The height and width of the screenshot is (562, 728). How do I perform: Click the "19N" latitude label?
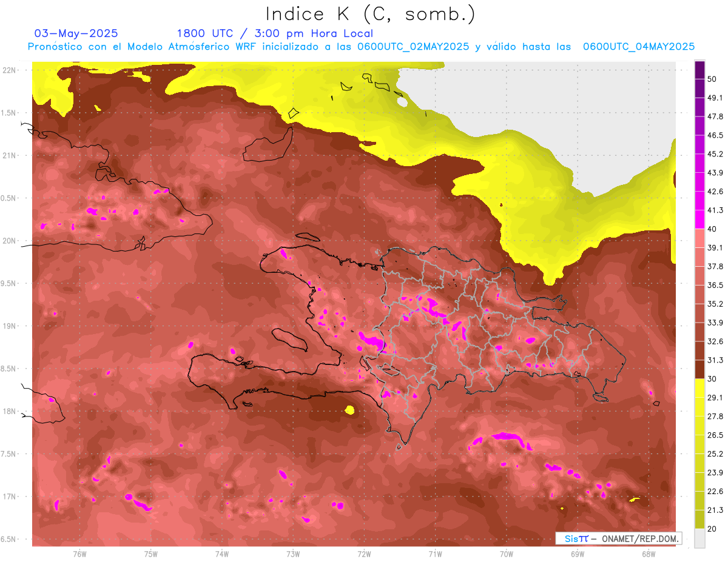8,326
